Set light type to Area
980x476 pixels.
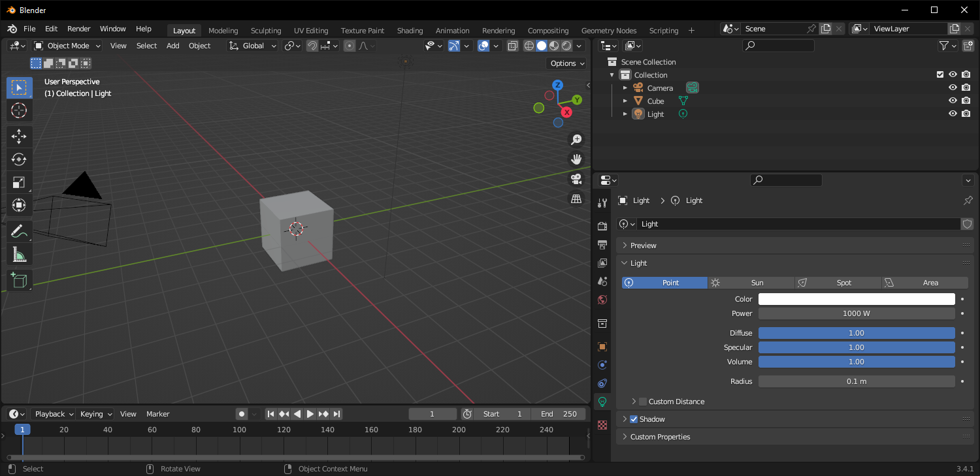(x=925, y=283)
